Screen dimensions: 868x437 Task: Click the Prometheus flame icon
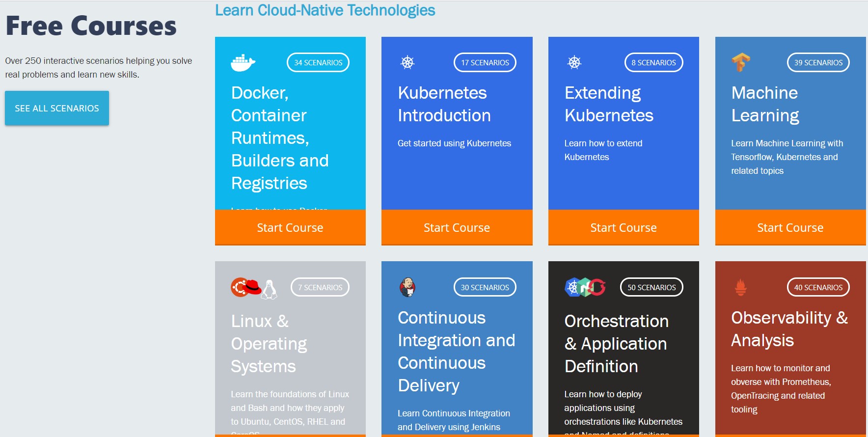click(741, 287)
